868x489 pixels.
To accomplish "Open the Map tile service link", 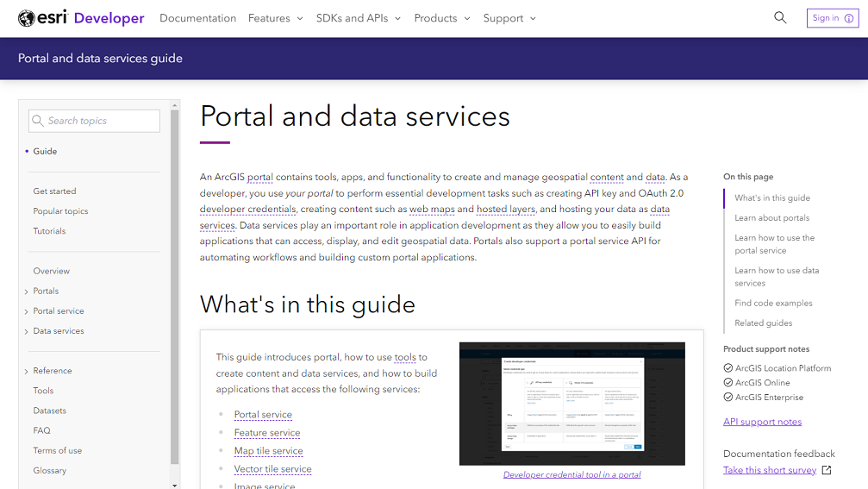I will tap(268, 451).
